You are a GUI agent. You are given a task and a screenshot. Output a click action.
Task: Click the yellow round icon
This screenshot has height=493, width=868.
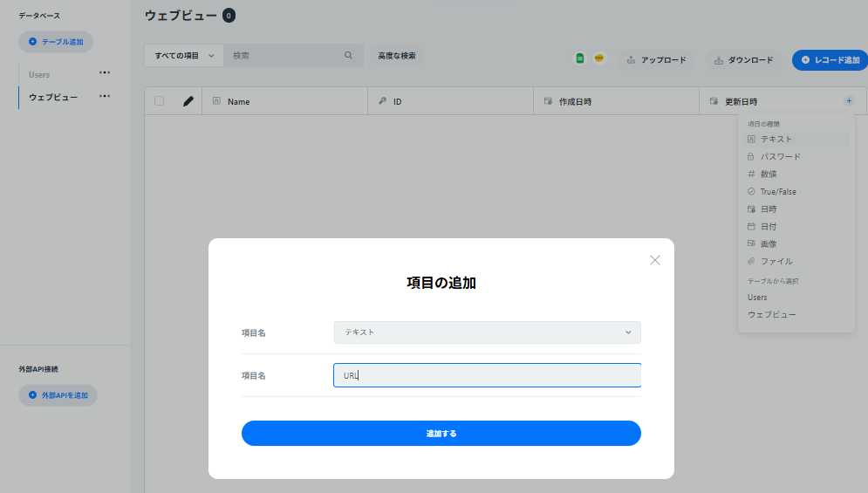599,58
